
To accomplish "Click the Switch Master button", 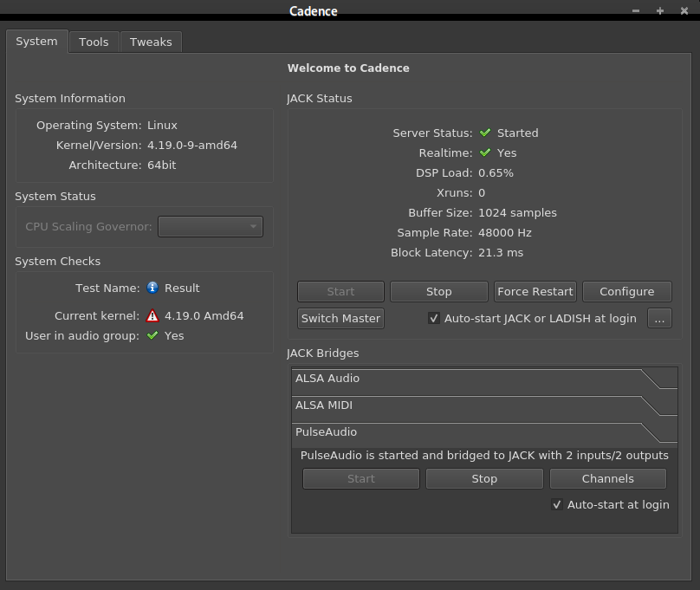I will pos(340,318).
